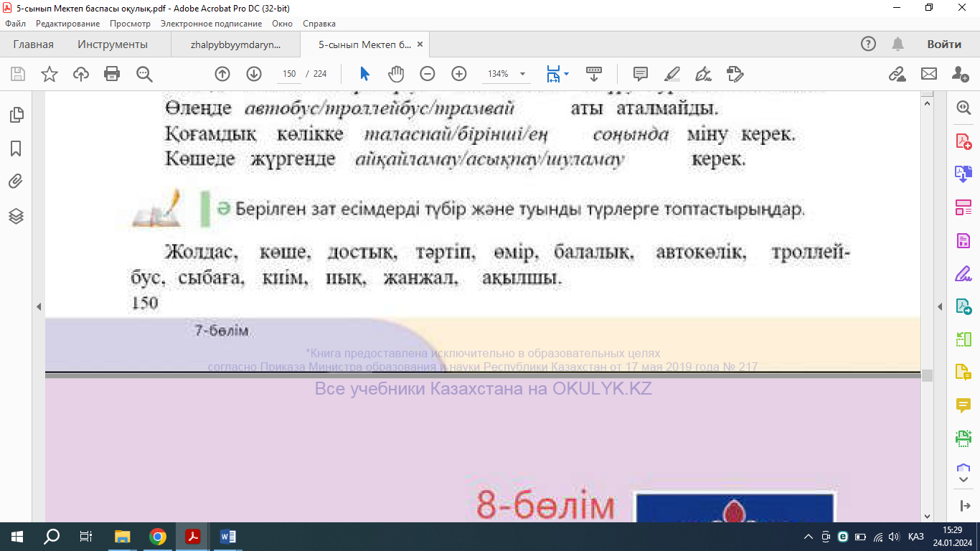Go to the next page arrow

click(254, 74)
